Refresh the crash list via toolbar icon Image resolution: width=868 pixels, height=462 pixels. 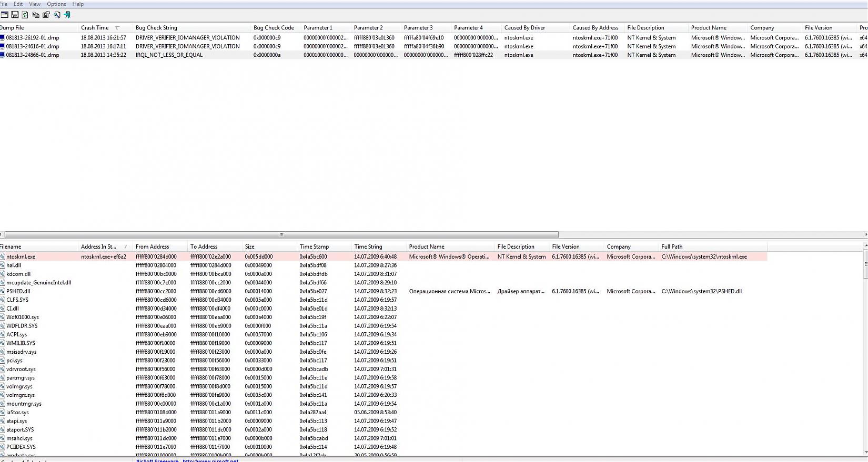[x=25, y=15]
